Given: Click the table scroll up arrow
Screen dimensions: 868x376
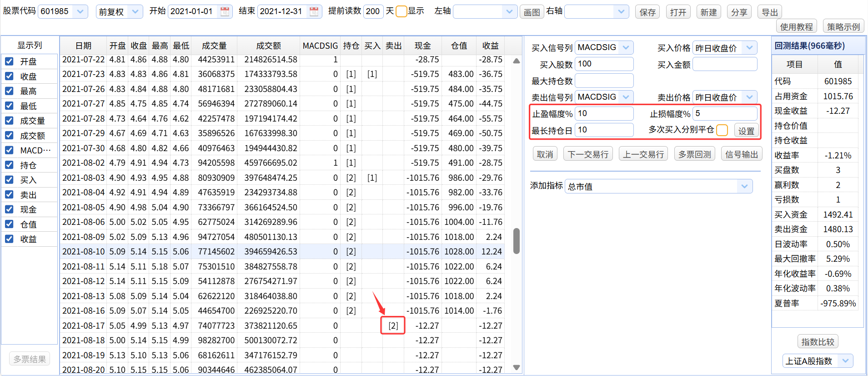Looking at the screenshot, I should [517, 61].
